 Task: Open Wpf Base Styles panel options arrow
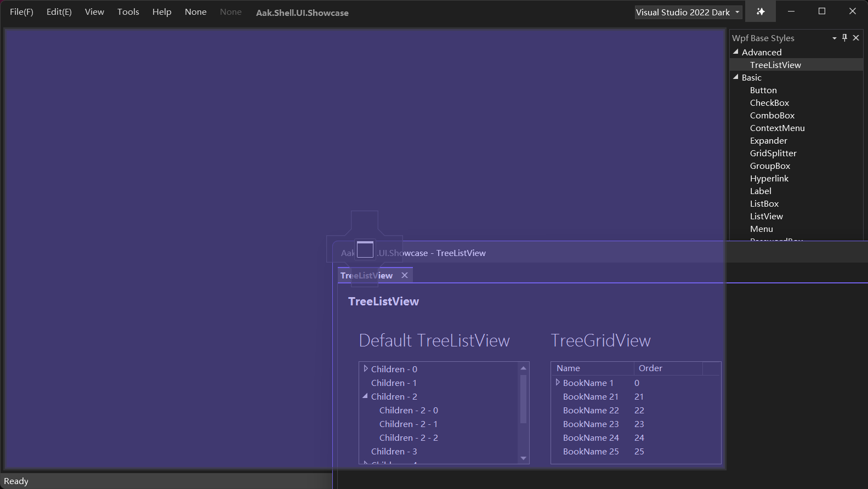coord(835,38)
